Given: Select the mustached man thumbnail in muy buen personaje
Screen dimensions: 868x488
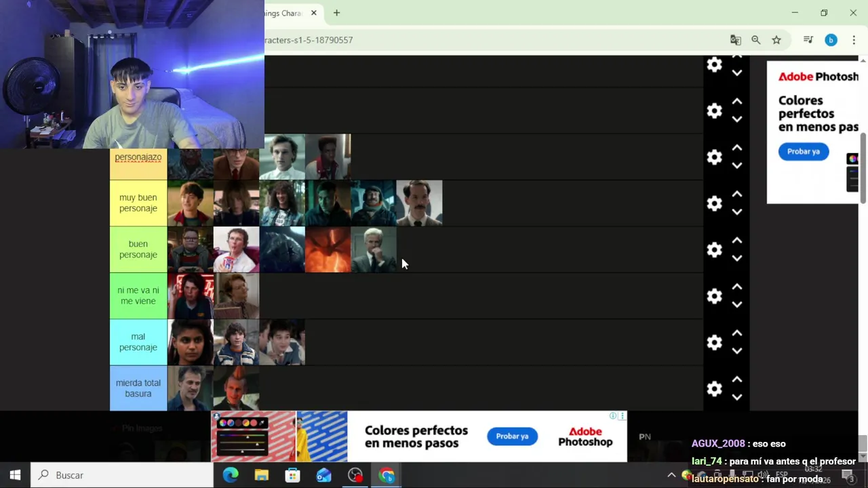Looking at the screenshot, I should pos(419,203).
